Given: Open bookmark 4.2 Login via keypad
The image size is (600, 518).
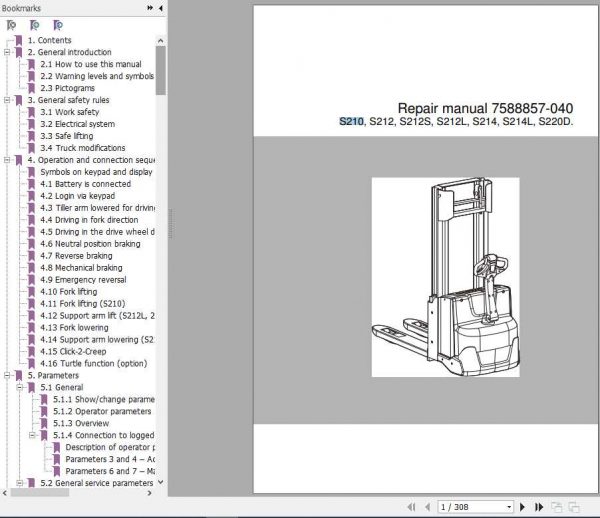Looking at the screenshot, I should coord(77,196).
